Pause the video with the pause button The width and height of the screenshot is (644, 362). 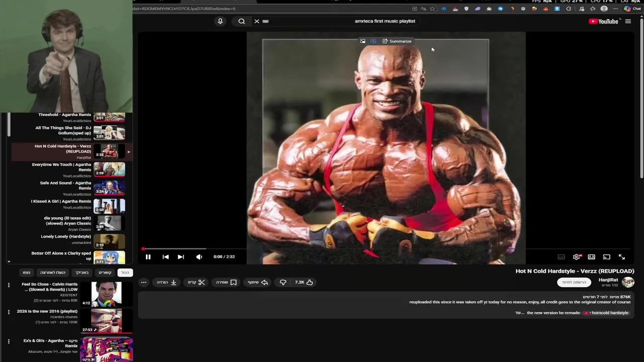(x=148, y=257)
